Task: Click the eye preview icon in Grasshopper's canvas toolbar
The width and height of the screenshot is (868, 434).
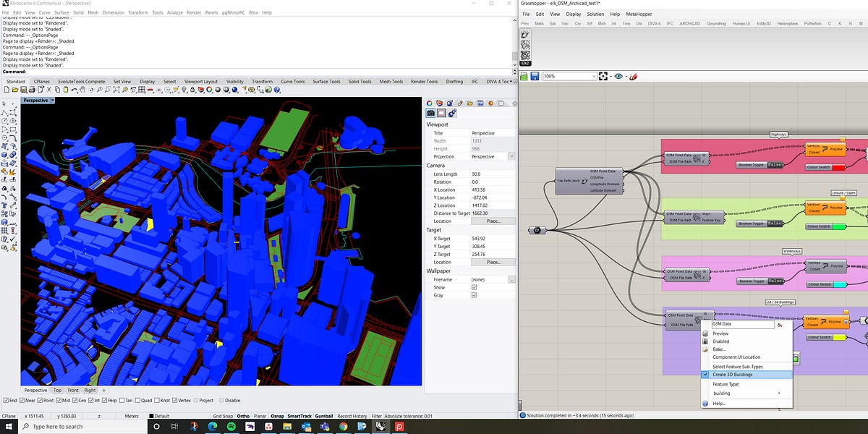Action: (x=618, y=76)
